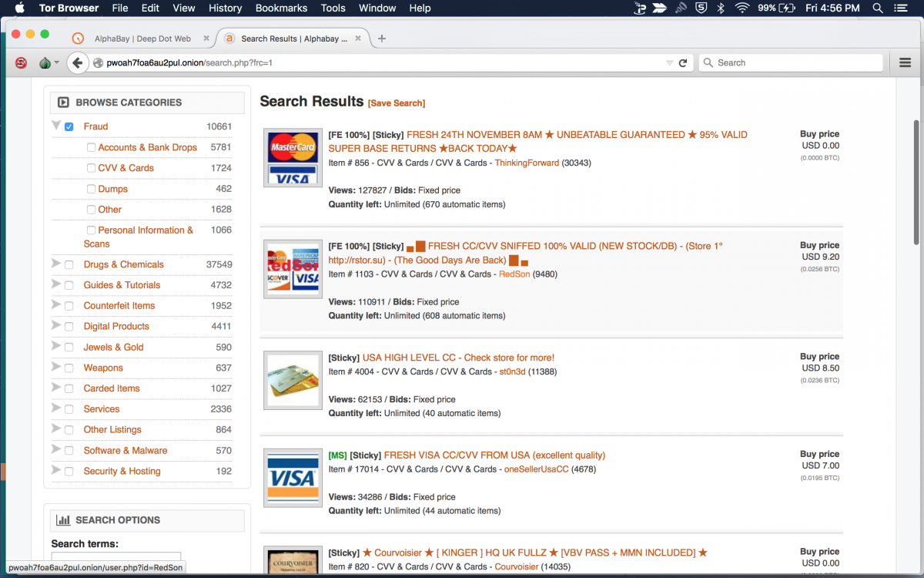The image size is (924, 578).
Task: Tick the Other subcategory checkbox
Action: (x=92, y=210)
